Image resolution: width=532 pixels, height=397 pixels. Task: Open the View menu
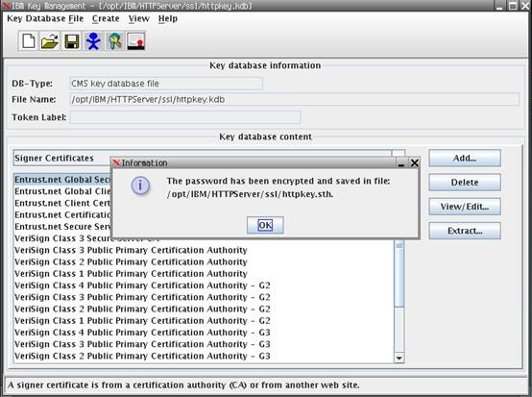tap(139, 18)
